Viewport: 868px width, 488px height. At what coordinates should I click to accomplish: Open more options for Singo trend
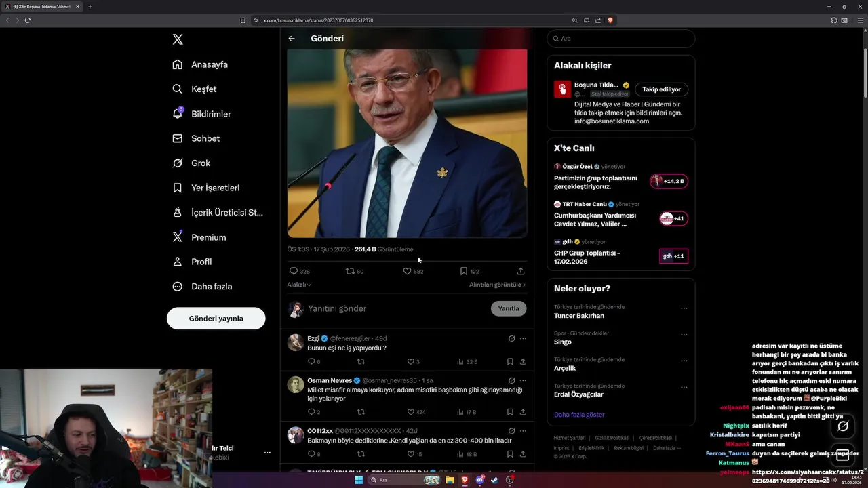pyautogui.click(x=684, y=335)
